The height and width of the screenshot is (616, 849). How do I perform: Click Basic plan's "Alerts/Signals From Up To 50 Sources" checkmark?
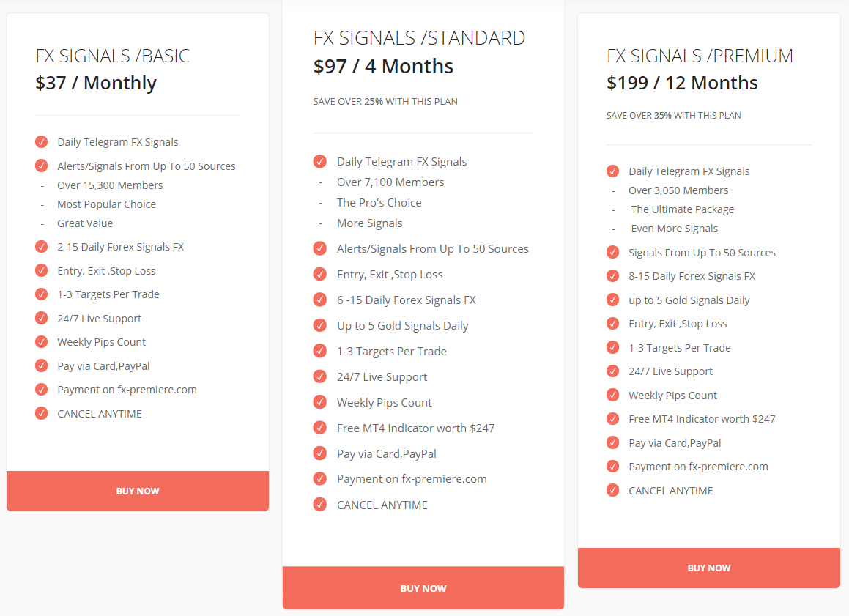(x=42, y=166)
